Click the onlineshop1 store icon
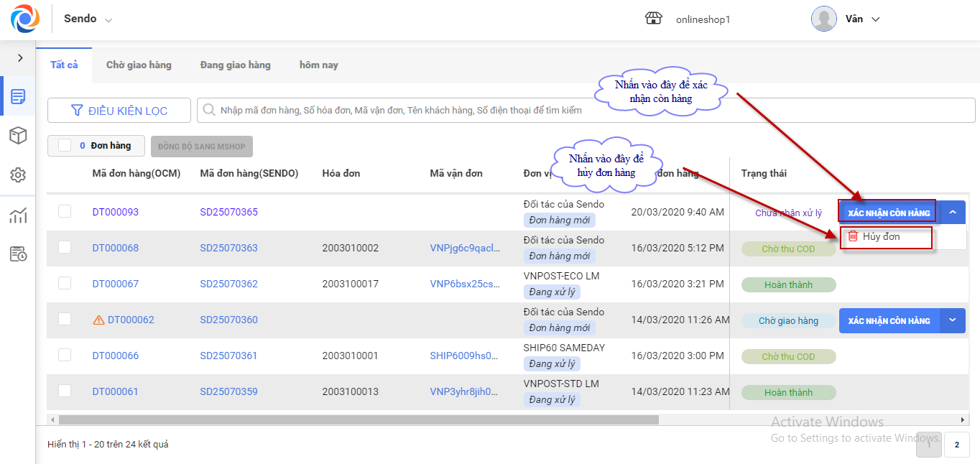The height and width of the screenshot is (464, 980). tap(653, 19)
